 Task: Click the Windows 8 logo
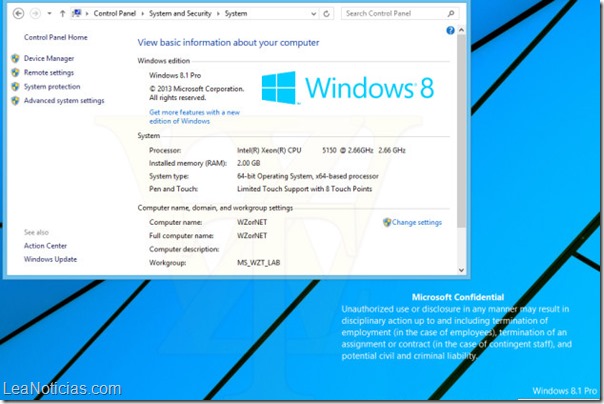347,88
